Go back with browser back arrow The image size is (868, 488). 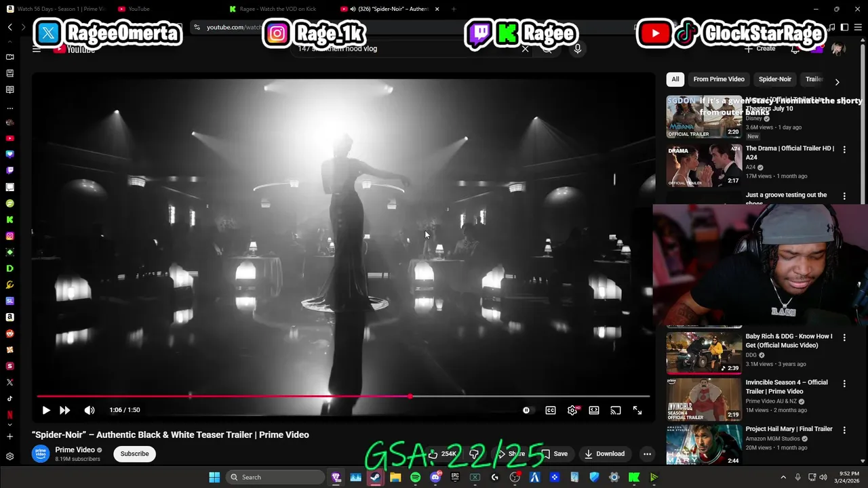pos(10,27)
